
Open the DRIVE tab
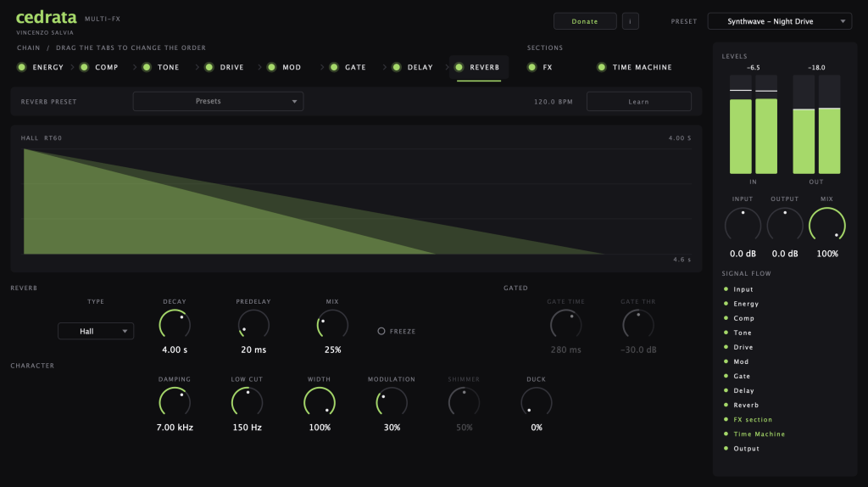coord(232,68)
